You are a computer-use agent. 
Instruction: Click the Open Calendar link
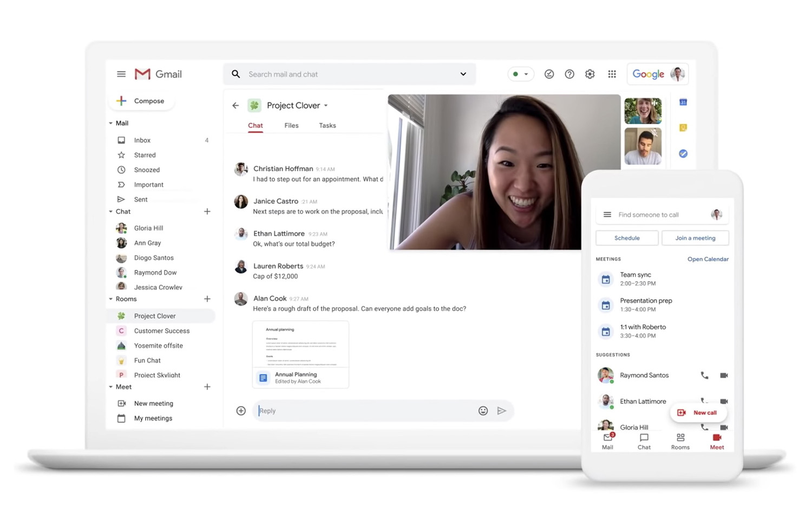(708, 259)
